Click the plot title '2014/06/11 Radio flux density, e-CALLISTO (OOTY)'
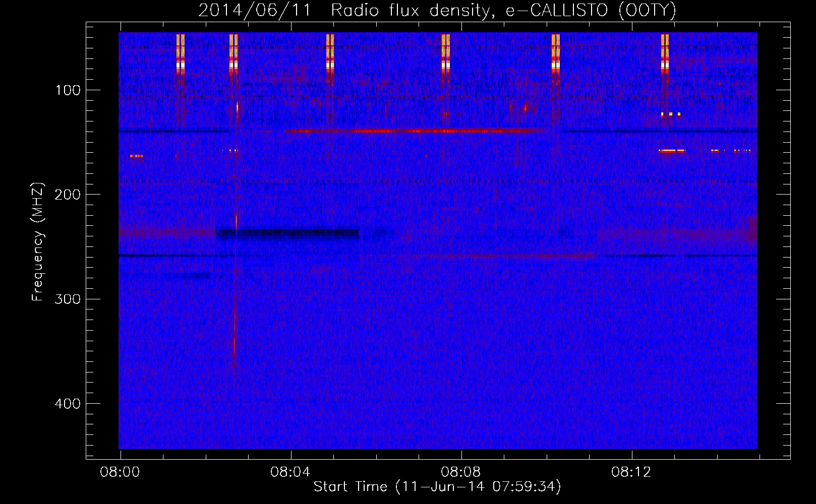This screenshot has height=504, width=816. [x=437, y=10]
